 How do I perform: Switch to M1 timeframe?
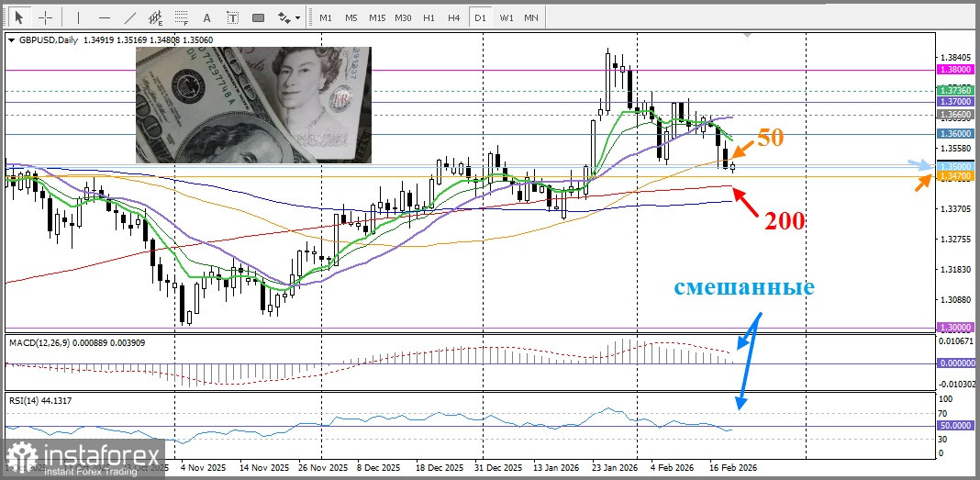(326, 17)
